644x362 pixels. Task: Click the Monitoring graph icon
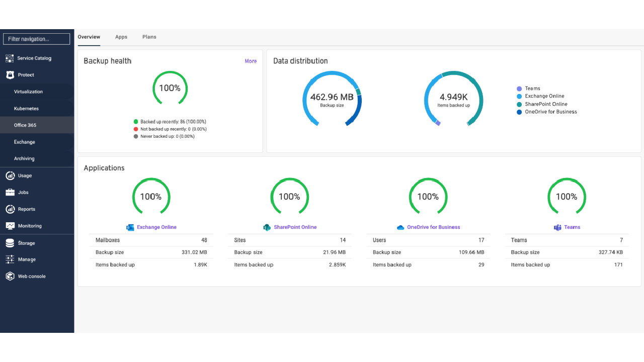10,226
